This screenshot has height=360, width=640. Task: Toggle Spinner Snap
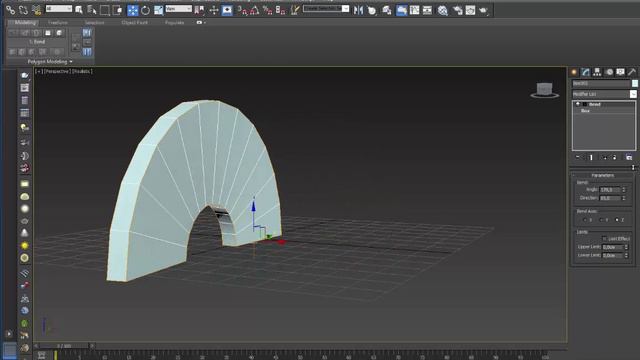click(280, 10)
